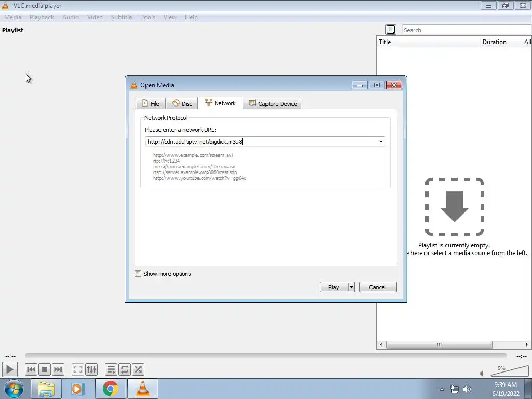Click the VLC cone icon in main title bar
Screen dimensions: 532x399
(x=5, y=5)
